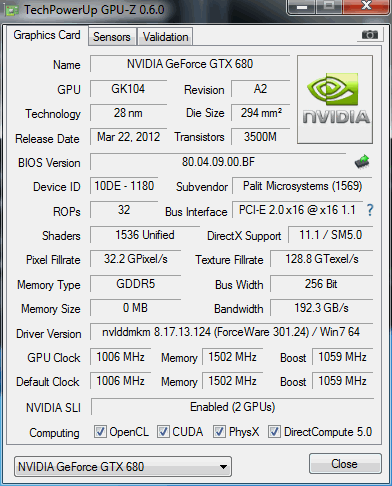
Task: Click the camera screenshot icon
Action: (370, 35)
